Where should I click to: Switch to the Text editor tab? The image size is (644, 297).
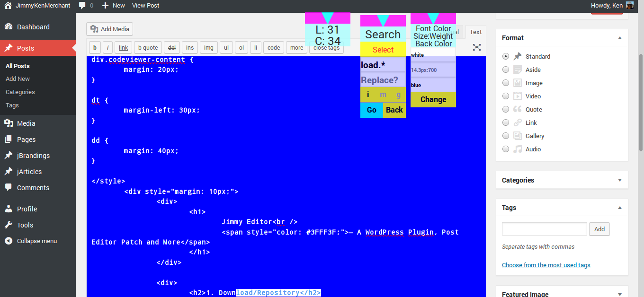(475, 32)
